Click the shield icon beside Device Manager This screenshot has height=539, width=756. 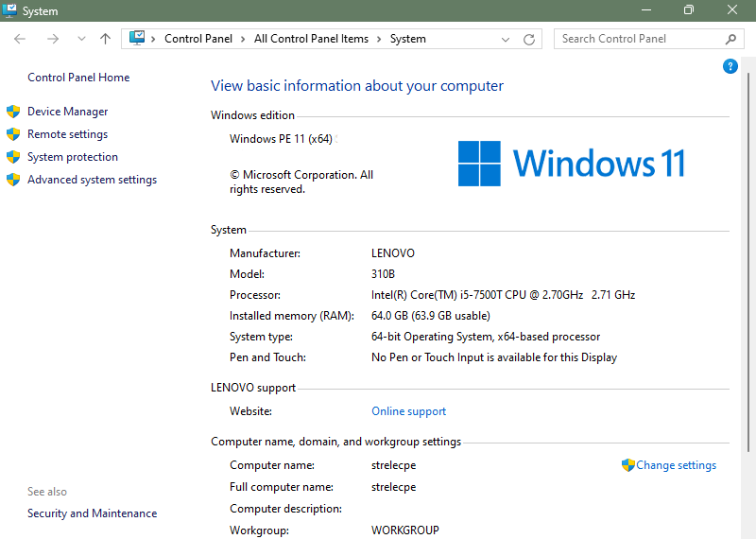(13, 112)
